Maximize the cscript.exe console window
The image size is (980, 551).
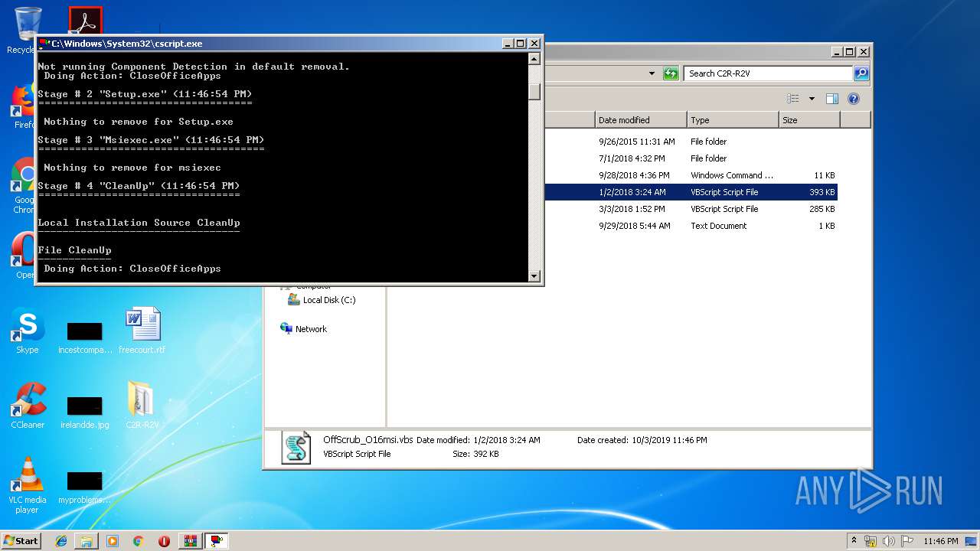pyautogui.click(x=521, y=44)
